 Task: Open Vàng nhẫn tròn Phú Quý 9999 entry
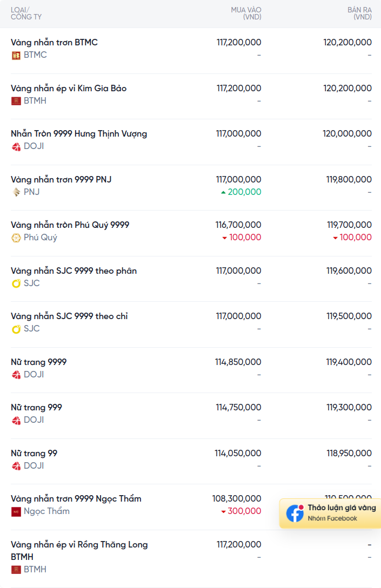70,225
